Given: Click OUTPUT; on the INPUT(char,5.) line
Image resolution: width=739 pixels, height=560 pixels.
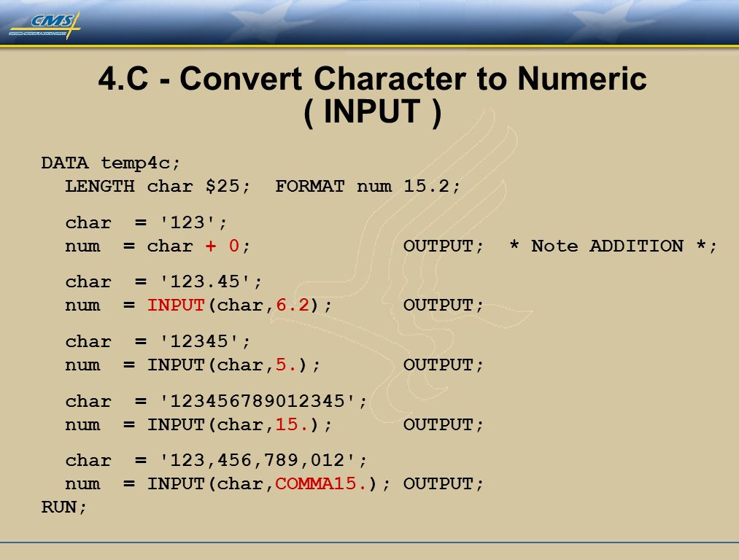Looking at the screenshot, I should [444, 365].
